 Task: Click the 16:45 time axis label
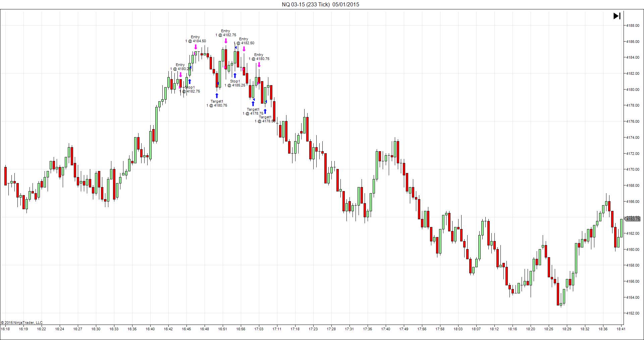pos(186,329)
